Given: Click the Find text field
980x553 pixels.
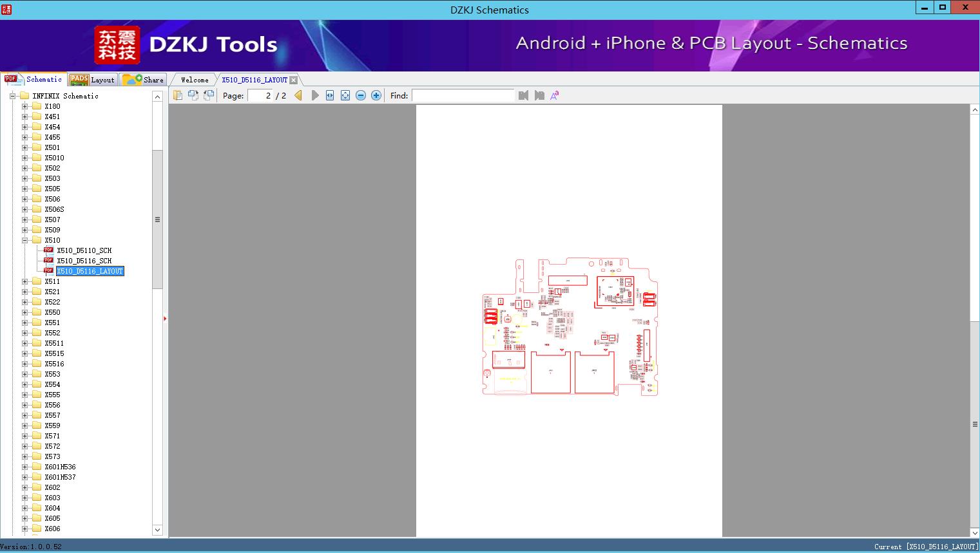Looking at the screenshot, I should point(463,95).
